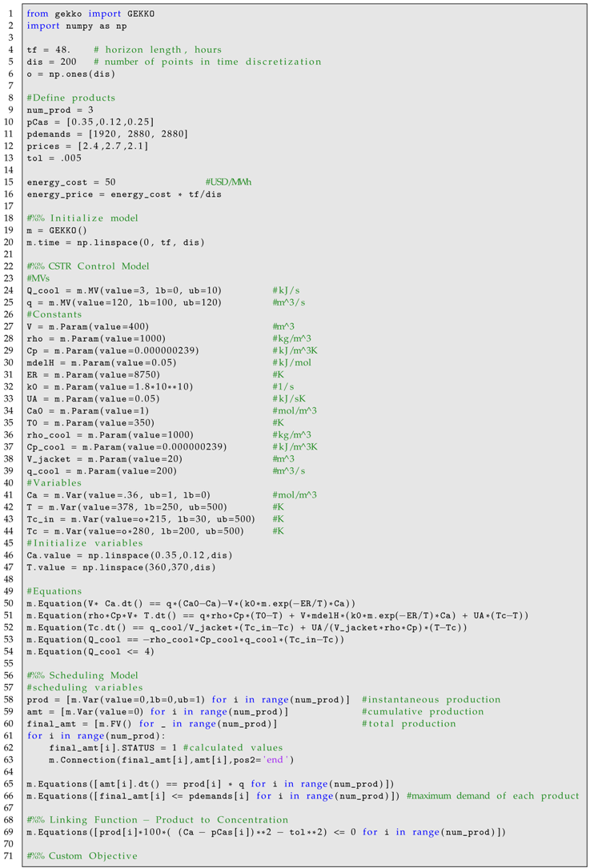This screenshot has width=590, height=868.
Task: Click "rho = m.Param(value=1000)" line
Action: (x=96, y=338)
